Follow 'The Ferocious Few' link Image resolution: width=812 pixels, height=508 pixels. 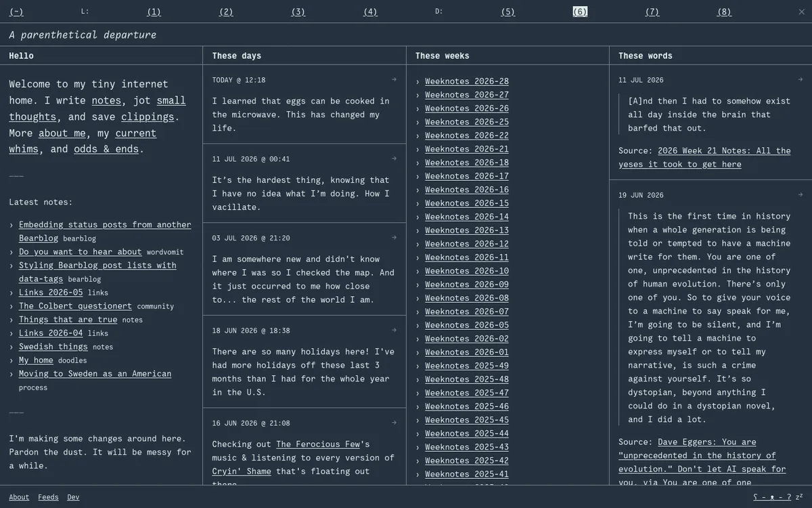coord(318,444)
